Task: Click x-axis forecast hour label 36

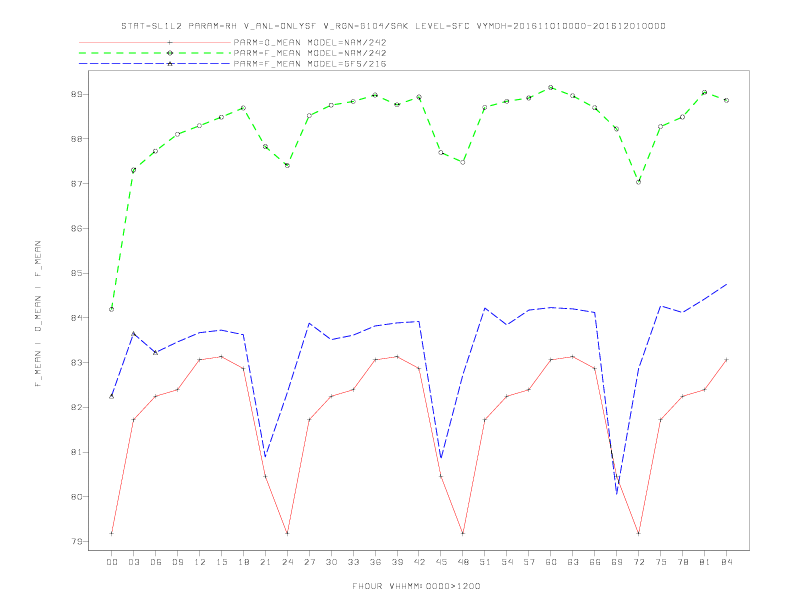Action: (x=375, y=562)
